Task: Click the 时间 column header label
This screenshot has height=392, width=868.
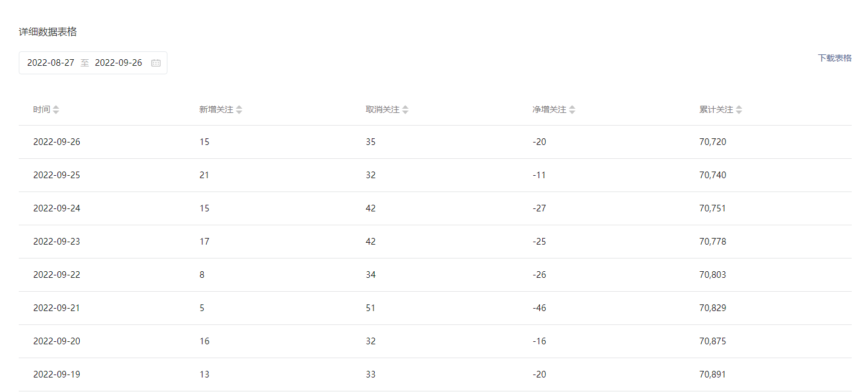Action: coord(42,110)
